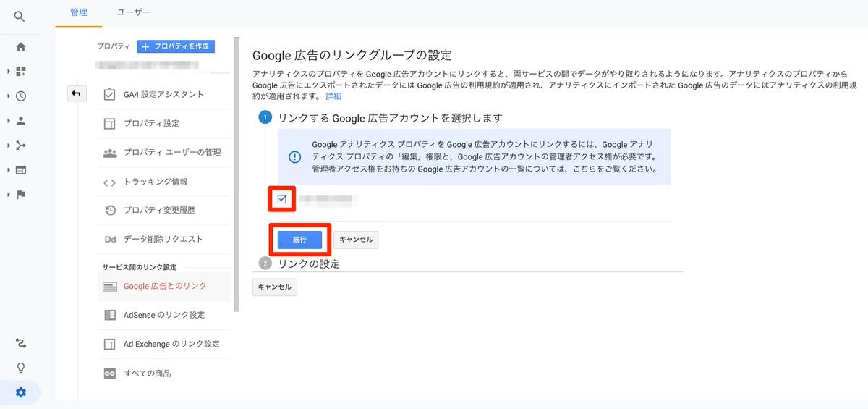Open the admin gear icon
The image size is (868, 409).
point(21,392)
